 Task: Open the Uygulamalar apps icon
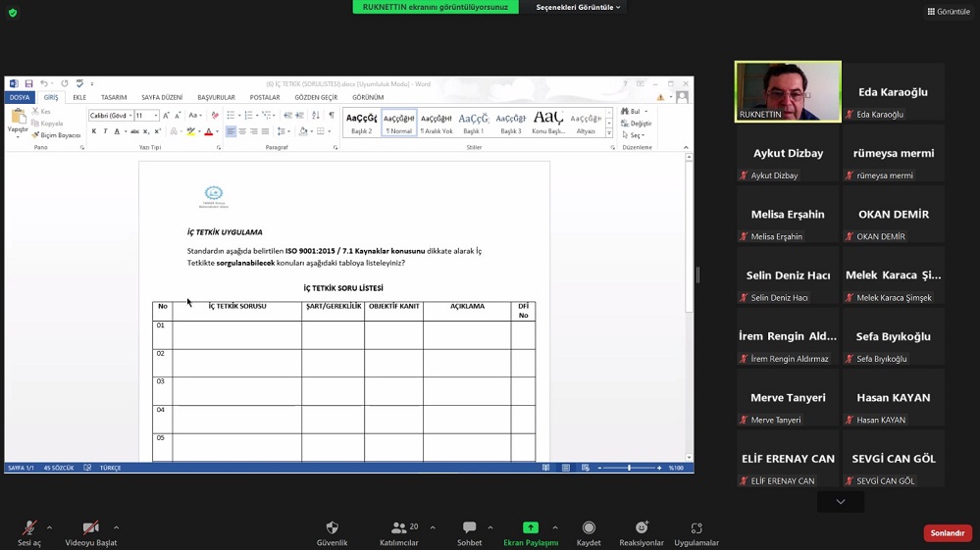(696, 528)
